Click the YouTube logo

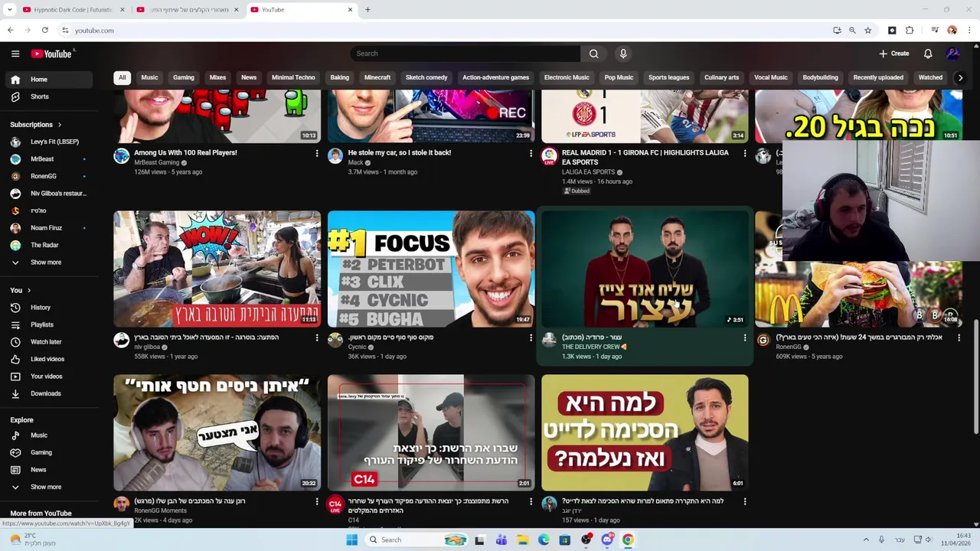click(51, 54)
